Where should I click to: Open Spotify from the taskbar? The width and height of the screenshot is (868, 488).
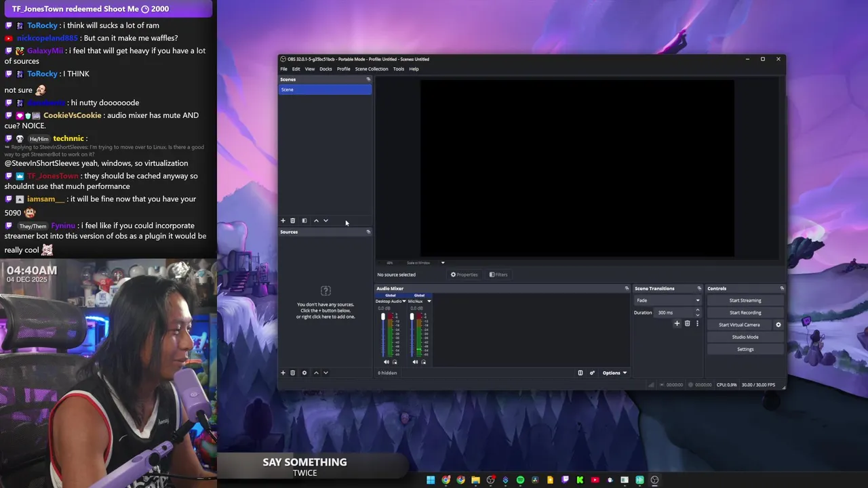520,480
